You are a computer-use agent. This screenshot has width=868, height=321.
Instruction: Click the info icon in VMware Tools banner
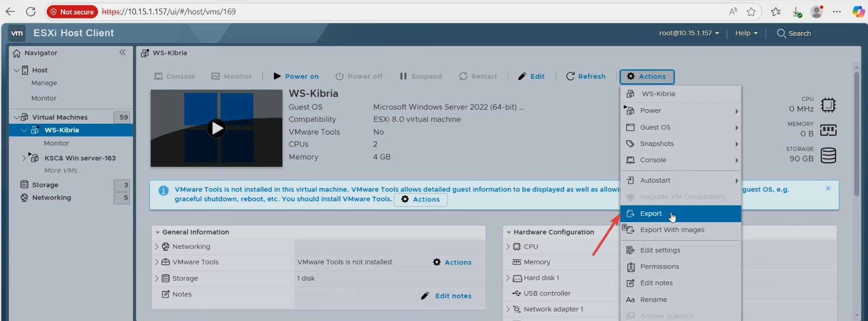tap(163, 191)
